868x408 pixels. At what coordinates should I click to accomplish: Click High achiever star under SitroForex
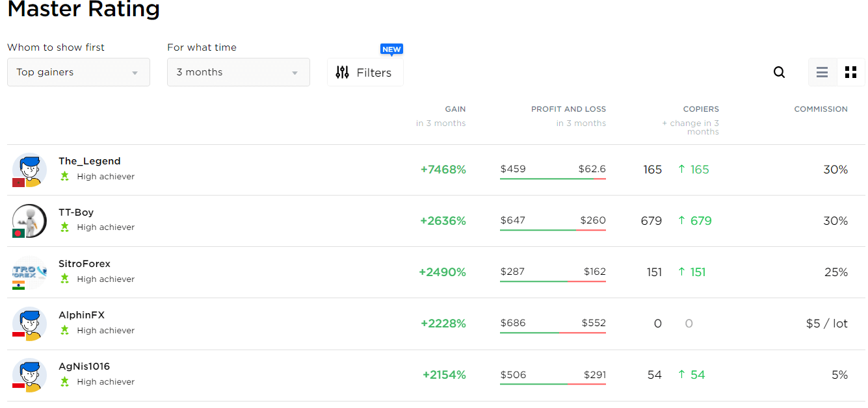64,279
